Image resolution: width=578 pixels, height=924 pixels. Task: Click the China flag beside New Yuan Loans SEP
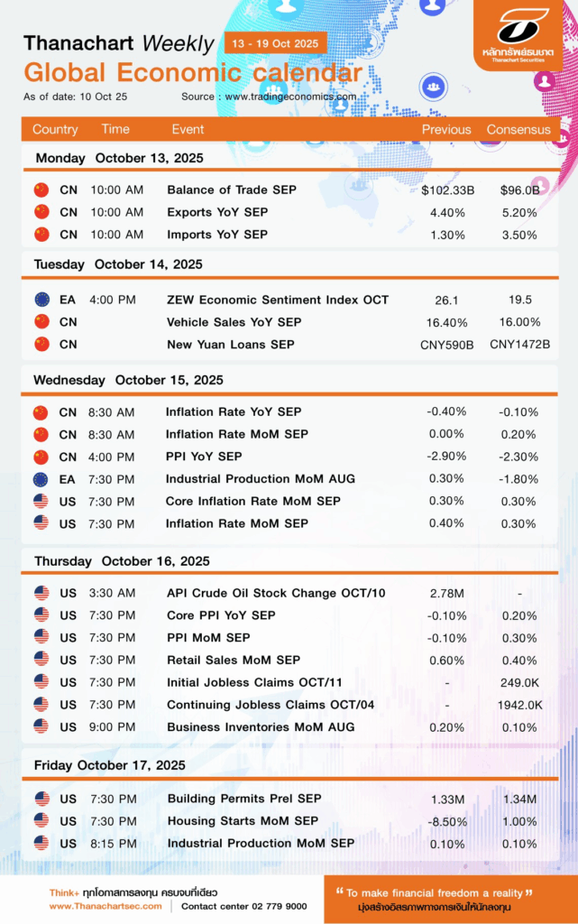coord(41,344)
